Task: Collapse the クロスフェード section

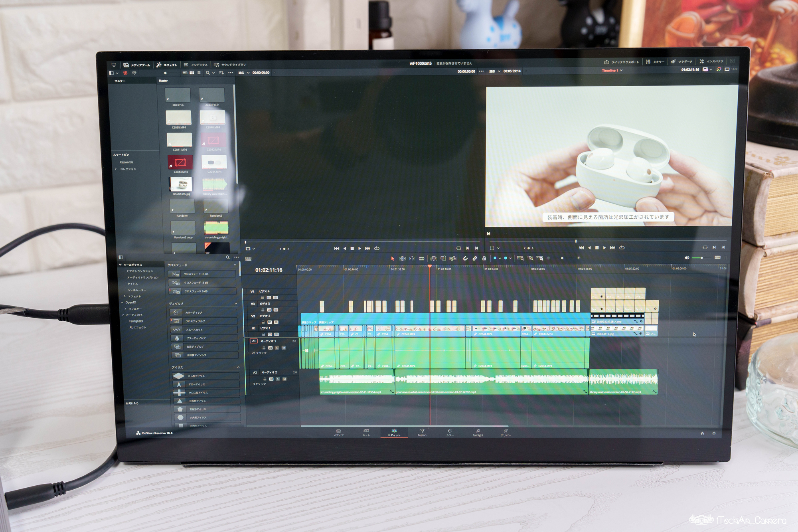Action: point(235,265)
